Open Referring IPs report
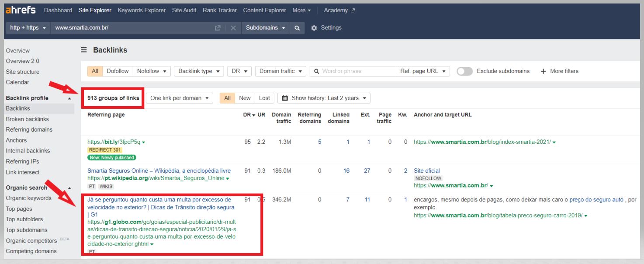The image size is (644, 264). (x=23, y=161)
